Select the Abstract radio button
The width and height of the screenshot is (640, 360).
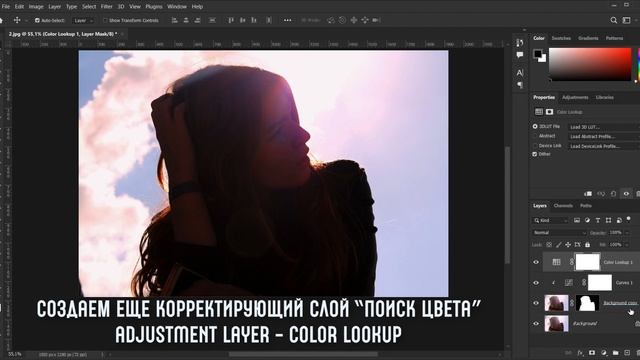[x=535, y=136]
